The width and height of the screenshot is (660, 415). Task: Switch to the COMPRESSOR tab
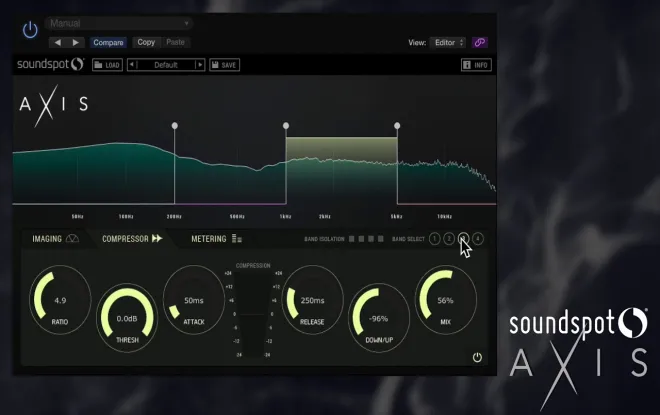(132, 239)
